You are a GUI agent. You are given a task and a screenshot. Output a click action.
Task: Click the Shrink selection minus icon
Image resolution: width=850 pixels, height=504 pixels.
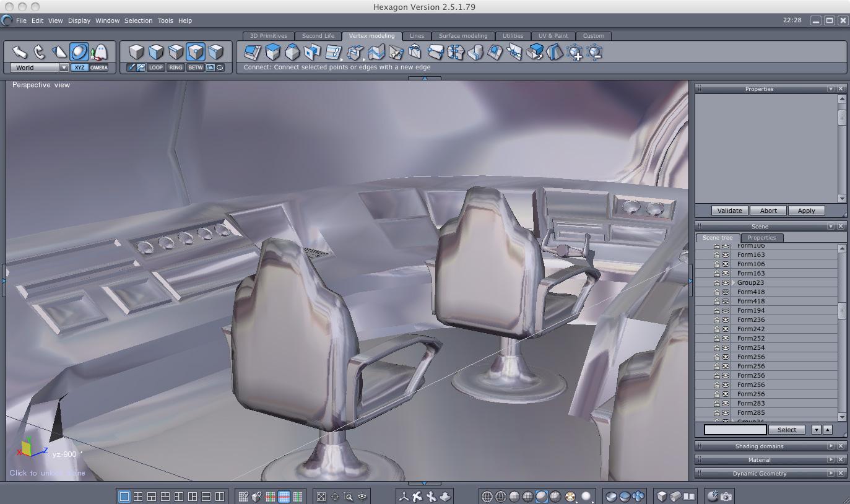[594, 53]
